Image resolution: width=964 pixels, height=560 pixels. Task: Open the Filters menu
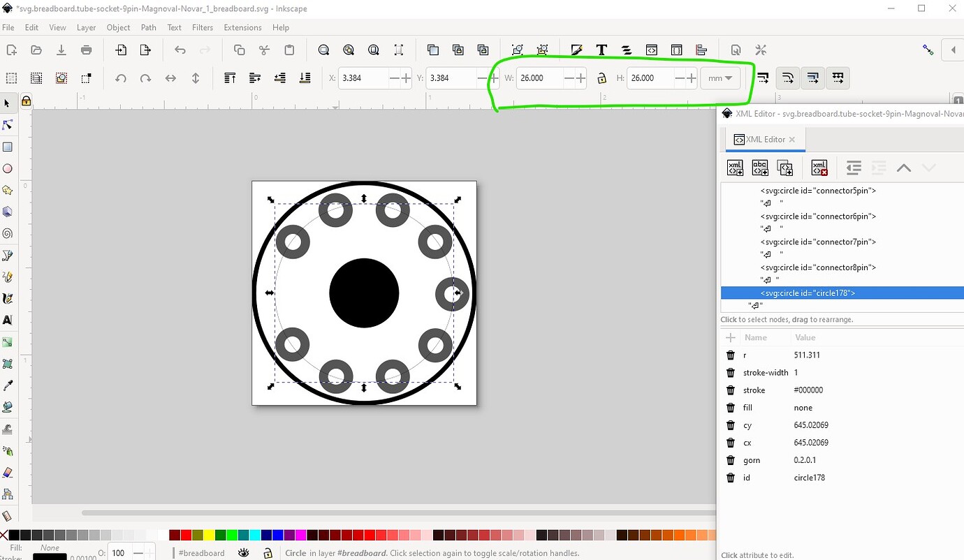click(x=203, y=28)
